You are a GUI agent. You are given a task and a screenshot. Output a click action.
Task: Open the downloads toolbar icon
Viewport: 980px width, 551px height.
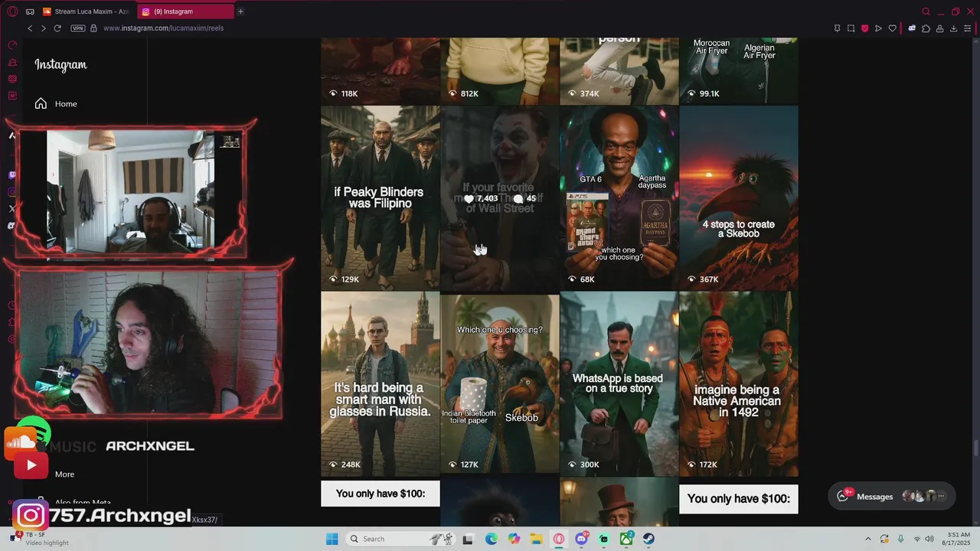tap(954, 28)
